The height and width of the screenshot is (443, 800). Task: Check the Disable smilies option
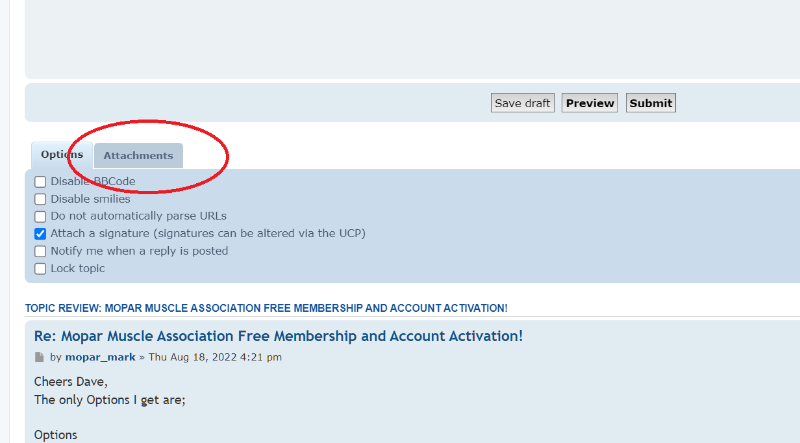40,199
